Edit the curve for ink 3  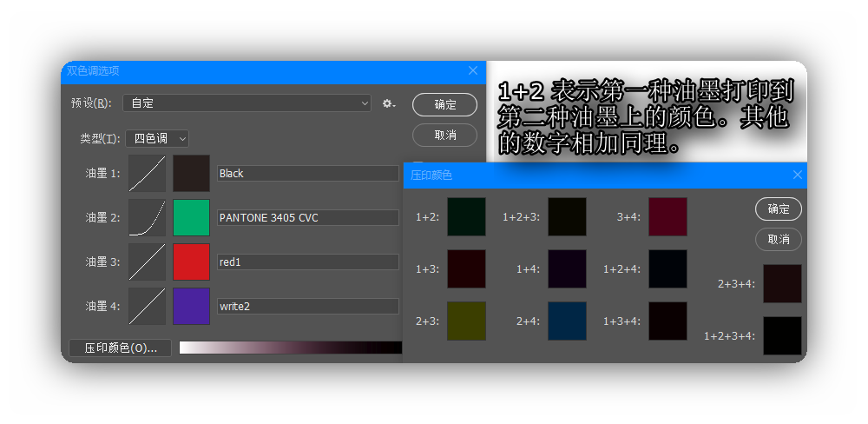click(148, 262)
